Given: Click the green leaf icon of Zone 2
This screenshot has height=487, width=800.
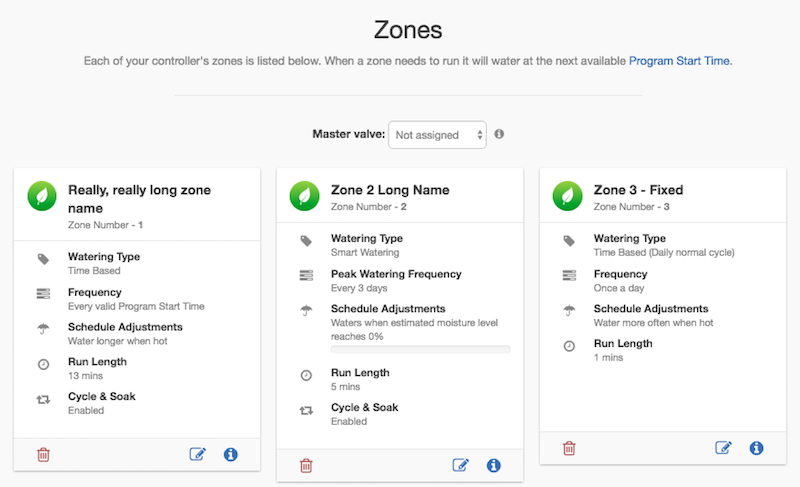Looking at the screenshot, I should click(305, 196).
